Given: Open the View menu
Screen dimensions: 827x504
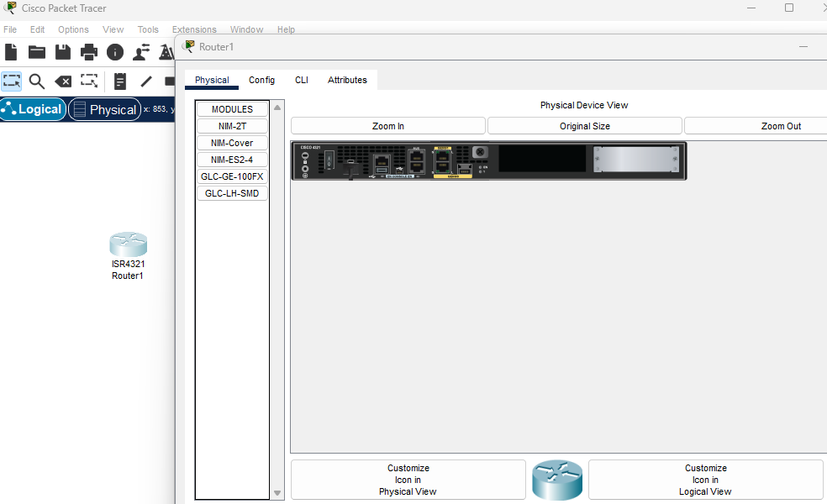Looking at the screenshot, I should pos(113,29).
